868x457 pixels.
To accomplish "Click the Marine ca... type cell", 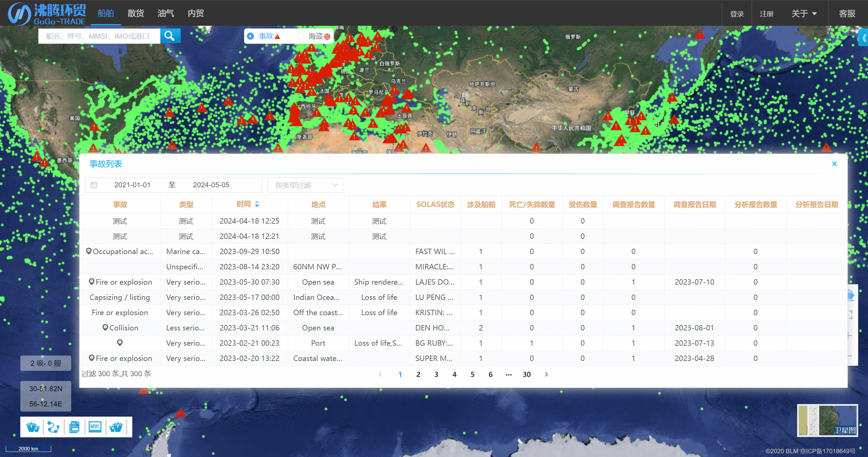I will click(x=186, y=251).
